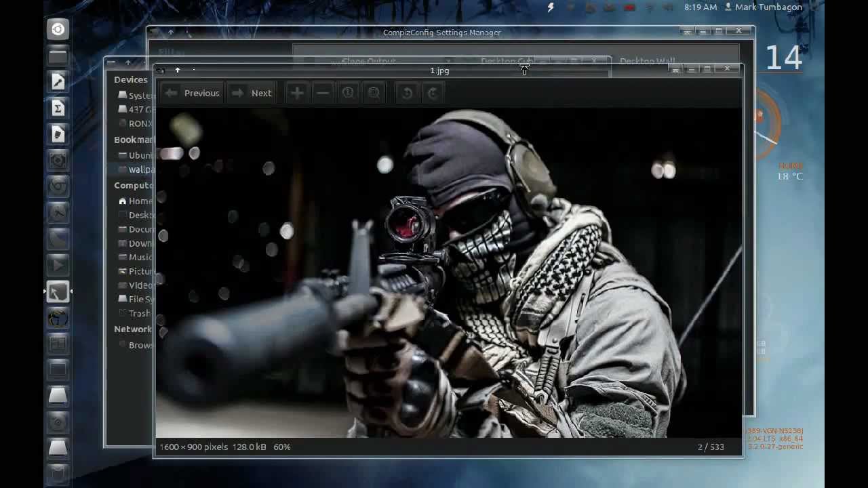Select Desktop Wall plugin in CompizConfig window
Viewport: 868px width, 488px height.
(x=648, y=61)
